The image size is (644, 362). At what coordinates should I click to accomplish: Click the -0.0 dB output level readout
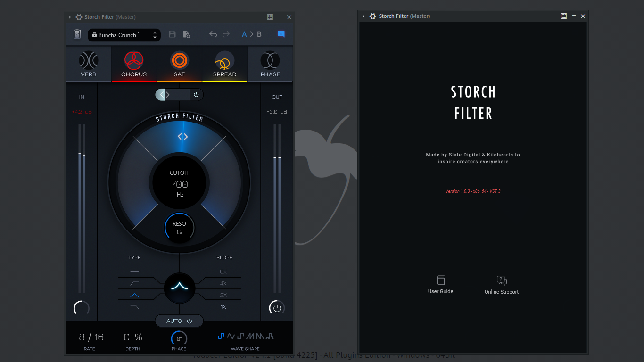277,112
